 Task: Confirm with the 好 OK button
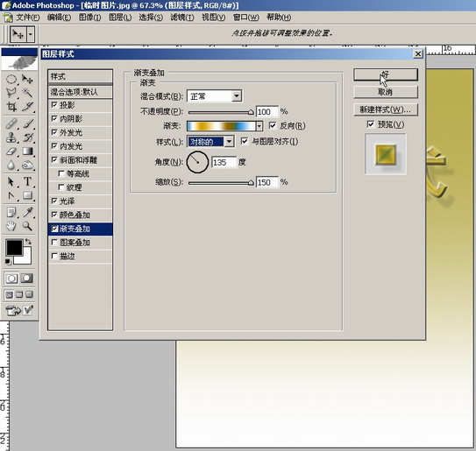point(386,74)
